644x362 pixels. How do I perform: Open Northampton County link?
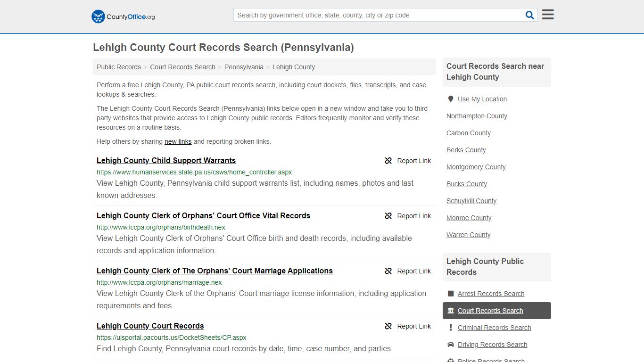point(477,116)
